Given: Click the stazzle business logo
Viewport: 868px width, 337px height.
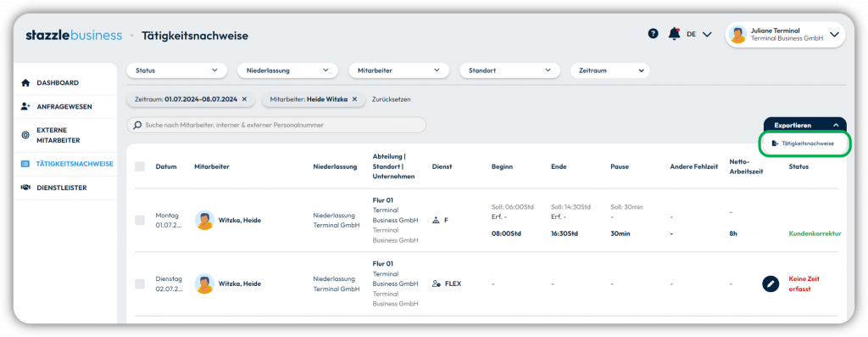Looking at the screenshot, I should click(74, 36).
